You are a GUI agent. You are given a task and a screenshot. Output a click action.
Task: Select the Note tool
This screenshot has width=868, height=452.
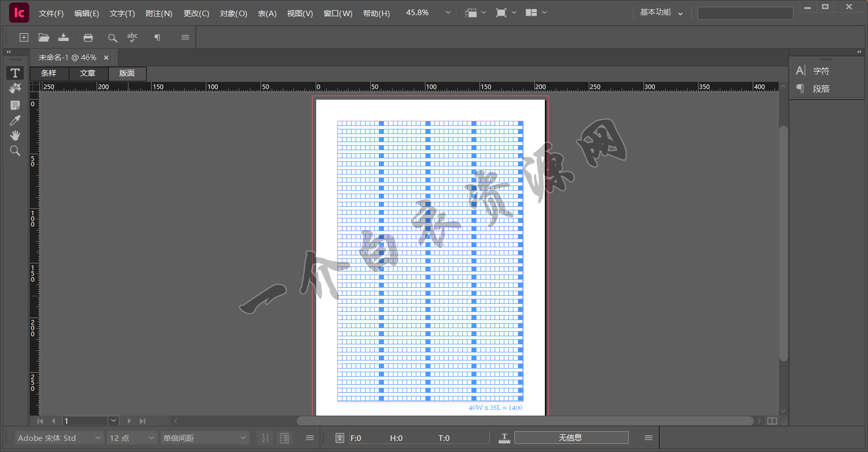(x=15, y=105)
